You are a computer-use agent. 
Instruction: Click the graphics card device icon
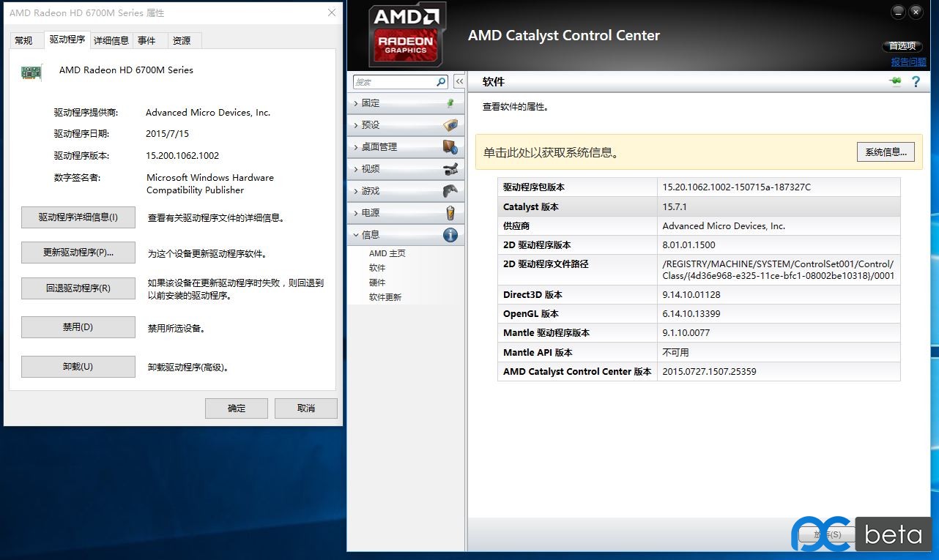(31, 72)
